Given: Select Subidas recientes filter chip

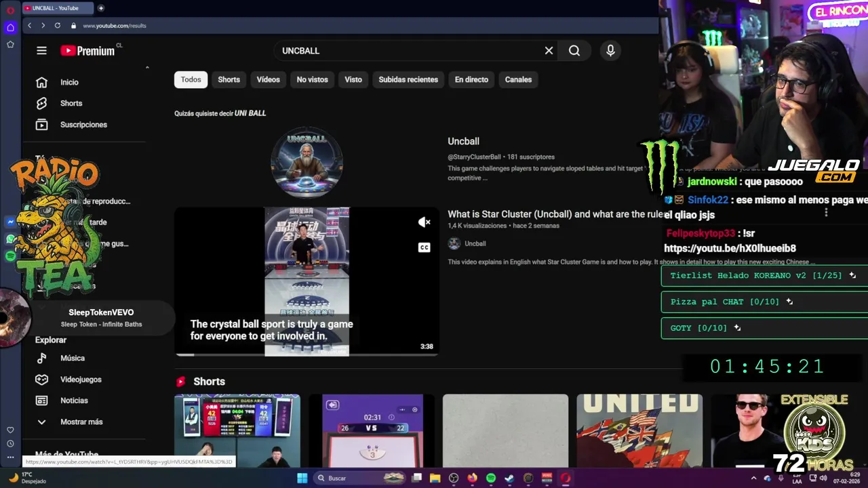Looking at the screenshot, I should (x=408, y=79).
